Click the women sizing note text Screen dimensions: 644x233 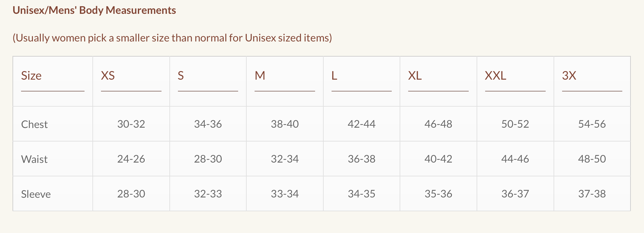point(172,38)
